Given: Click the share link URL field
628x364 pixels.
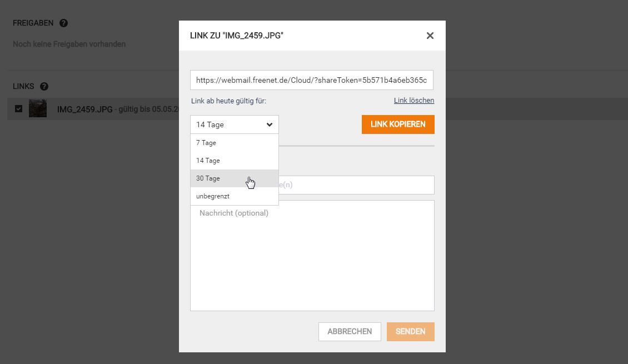Looking at the screenshot, I should pyautogui.click(x=311, y=80).
